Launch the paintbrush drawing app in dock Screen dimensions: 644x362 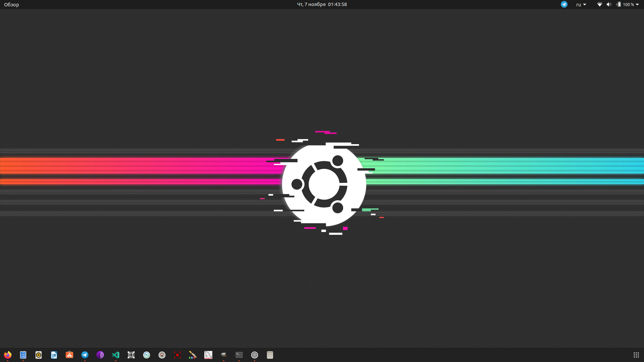click(193, 355)
